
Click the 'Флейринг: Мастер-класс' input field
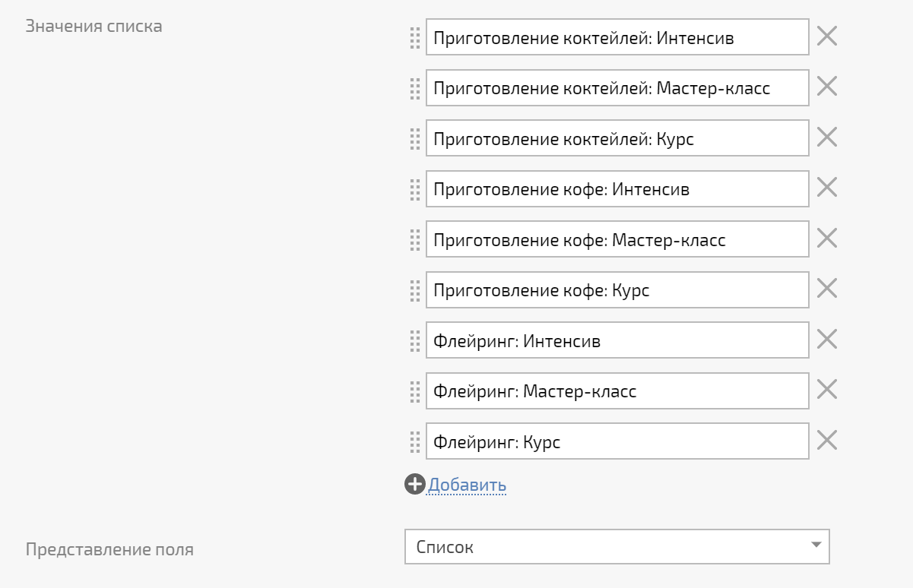pyautogui.click(x=617, y=391)
